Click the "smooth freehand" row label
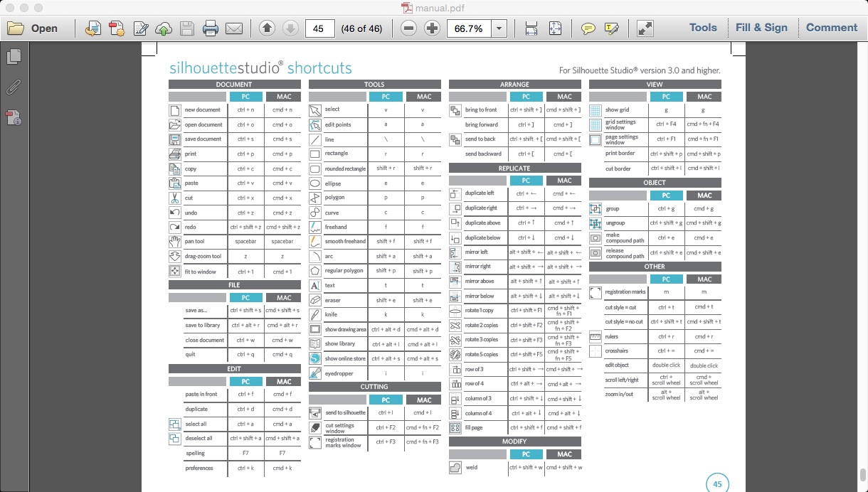This screenshot has height=492, width=868. pos(345,242)
